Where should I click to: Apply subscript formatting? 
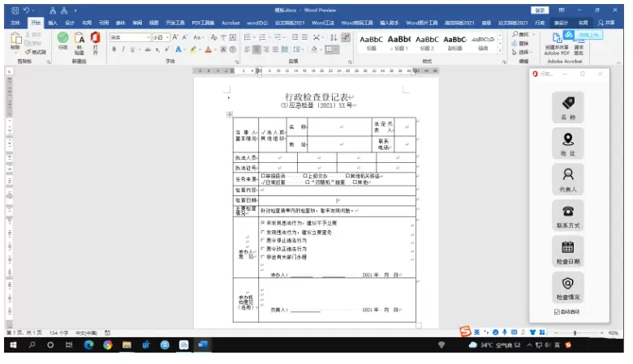(x=157, y=49)
